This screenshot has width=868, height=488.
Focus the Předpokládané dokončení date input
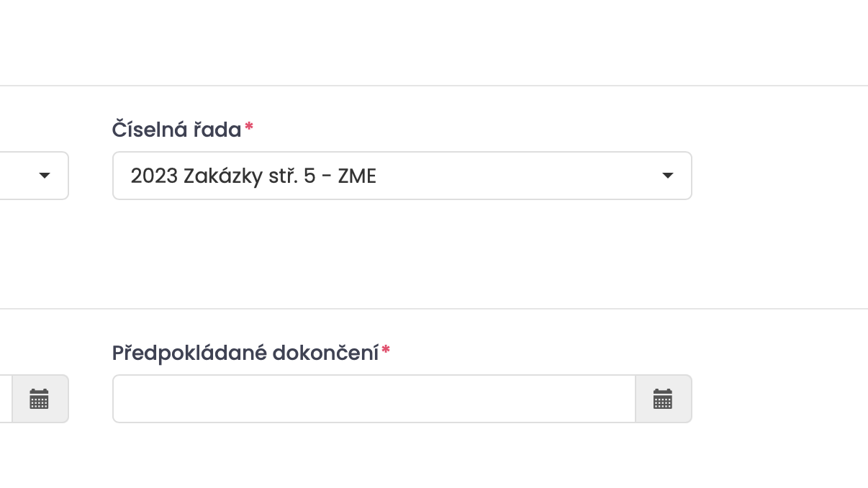click(374, 399)
